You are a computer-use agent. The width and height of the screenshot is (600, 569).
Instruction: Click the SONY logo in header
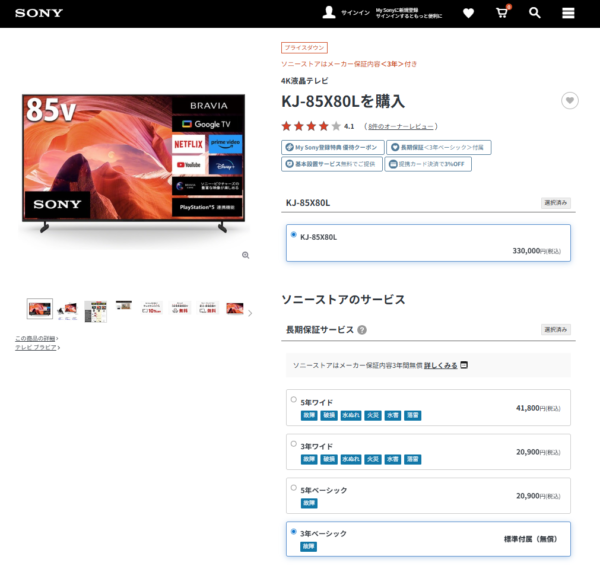tap(39, 13)
